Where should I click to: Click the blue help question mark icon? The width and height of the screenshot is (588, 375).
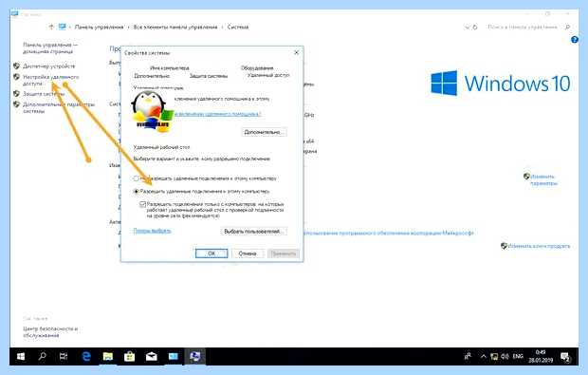click(x=575, y=40)
